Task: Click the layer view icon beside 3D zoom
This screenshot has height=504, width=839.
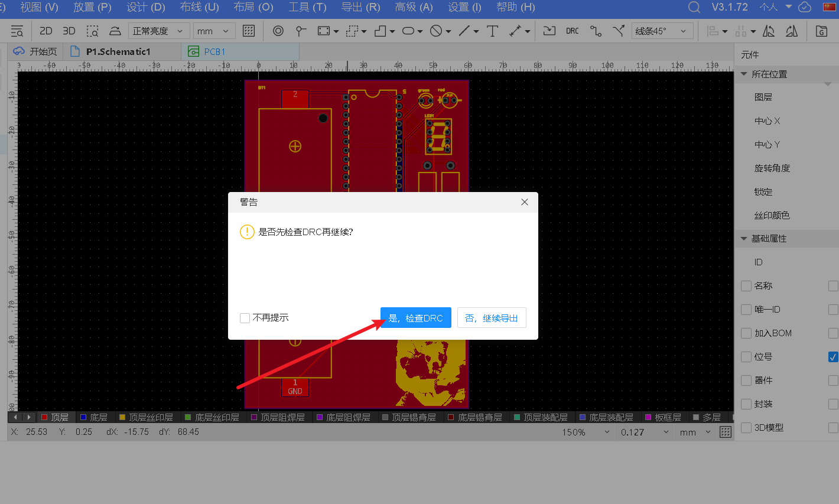Action: 115,31
